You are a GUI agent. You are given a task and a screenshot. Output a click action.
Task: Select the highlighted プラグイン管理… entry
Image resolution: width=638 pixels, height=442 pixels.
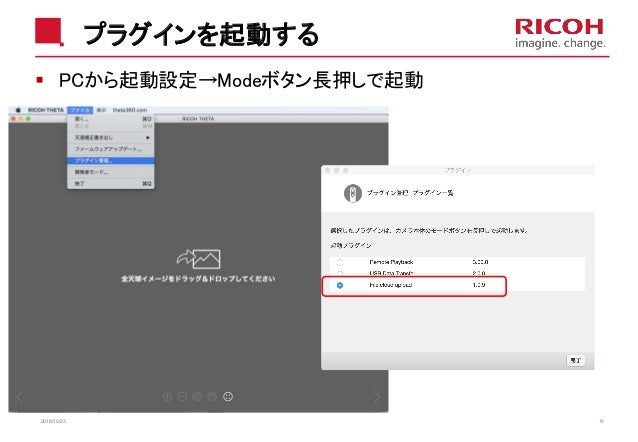click(111, 160)
